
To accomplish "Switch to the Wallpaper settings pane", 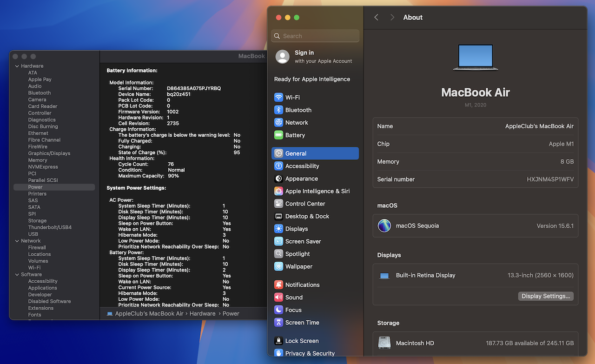I will point(298,267).
